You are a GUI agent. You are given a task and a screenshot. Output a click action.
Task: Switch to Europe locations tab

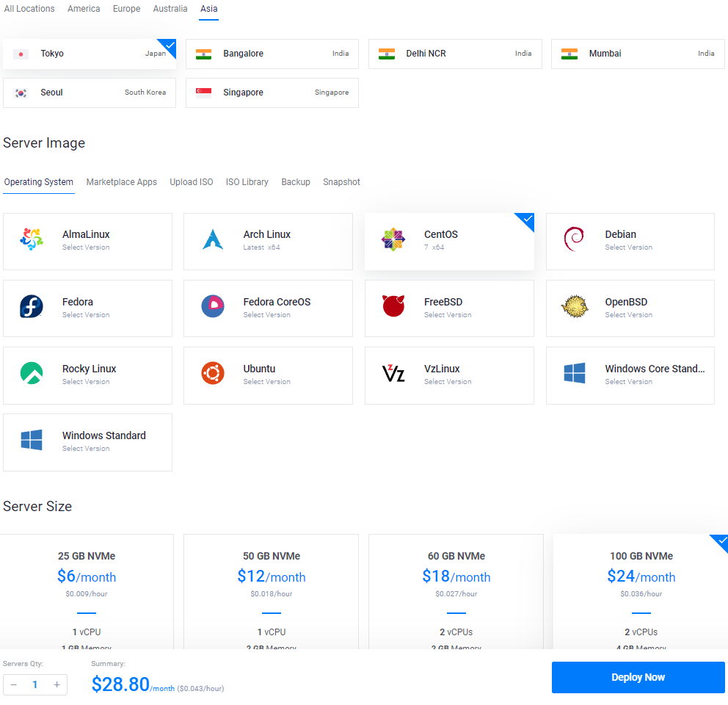126,9
